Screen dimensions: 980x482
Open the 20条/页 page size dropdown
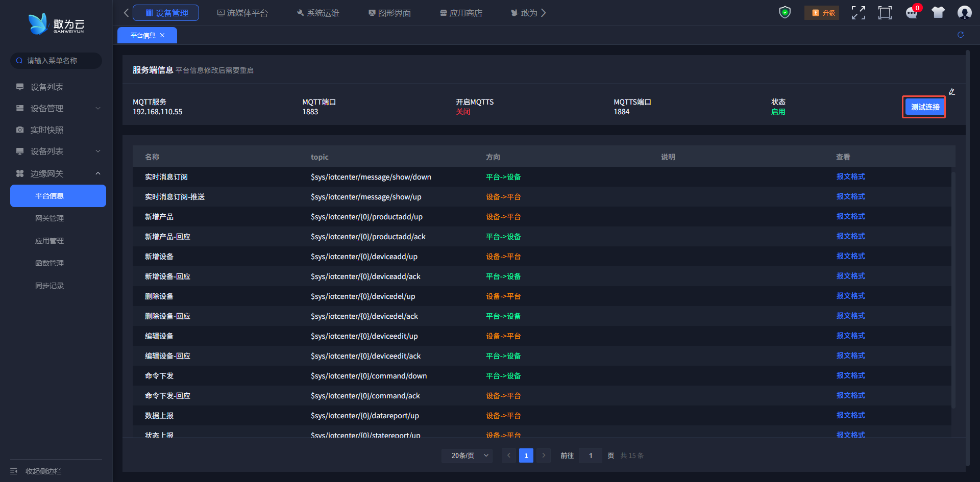click(x=467, y=455)
